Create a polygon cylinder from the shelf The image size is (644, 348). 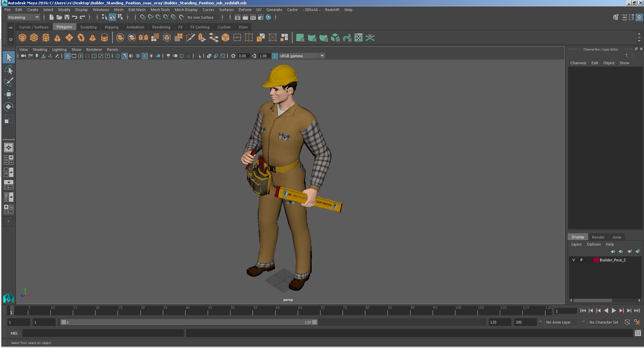(46, 38)
